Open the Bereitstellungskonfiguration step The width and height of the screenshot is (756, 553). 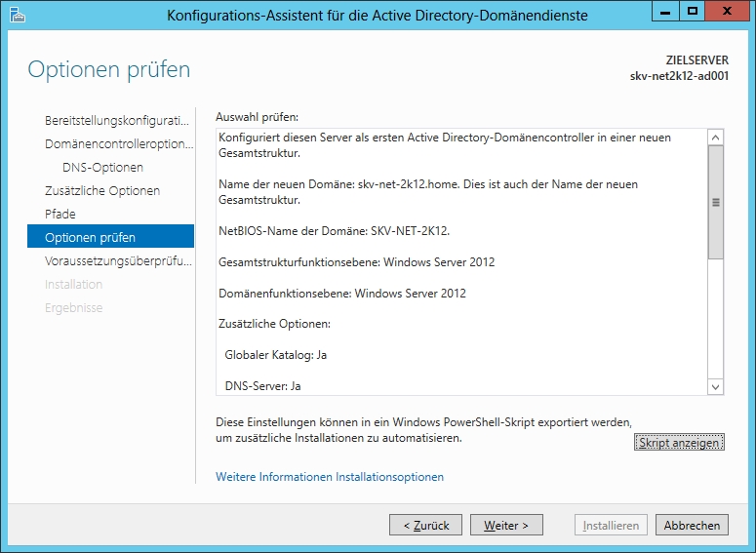pyautogui.click(x=116, y=121)
